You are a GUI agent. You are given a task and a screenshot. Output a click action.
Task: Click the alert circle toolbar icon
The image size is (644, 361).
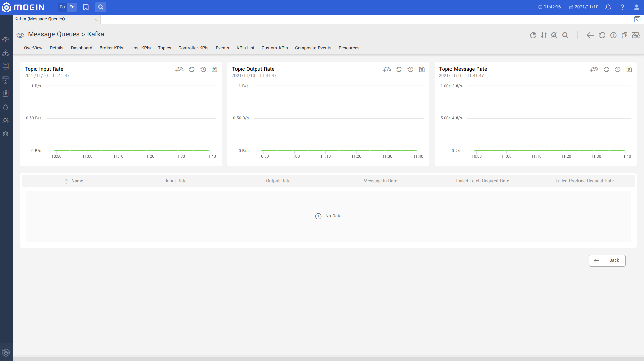613,35
